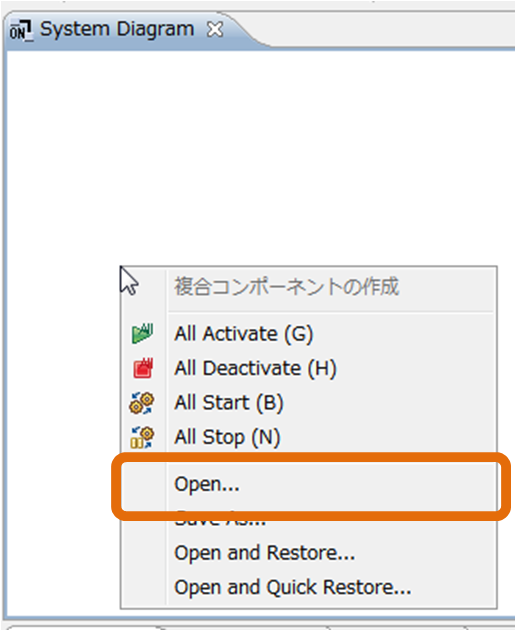Choose All Deactivate (H) from the menu
This screenshot has height=631, width=516.
309,368
